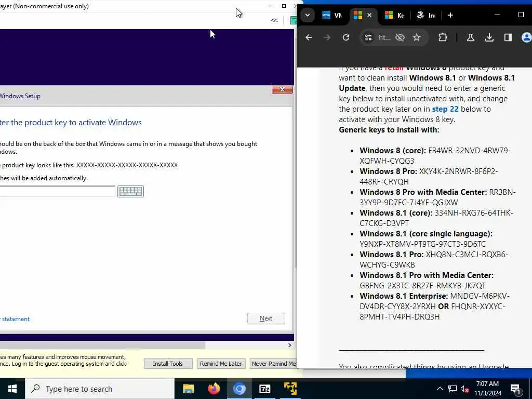This screenshot has height=399, width=532.
Task: Click the Install Tools button
Action: pos(168,364)
